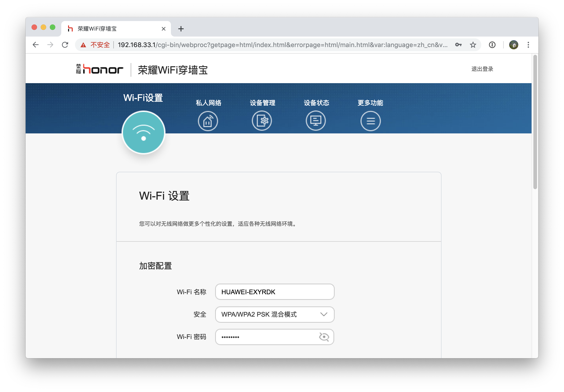Switch to 更多功能 tab label

pos(370,103)
